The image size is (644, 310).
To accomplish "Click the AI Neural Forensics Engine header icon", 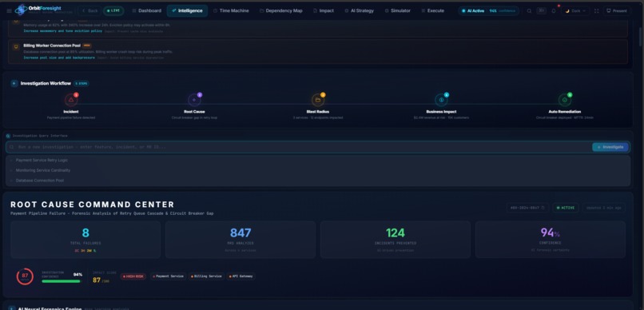I will [11, 308].
